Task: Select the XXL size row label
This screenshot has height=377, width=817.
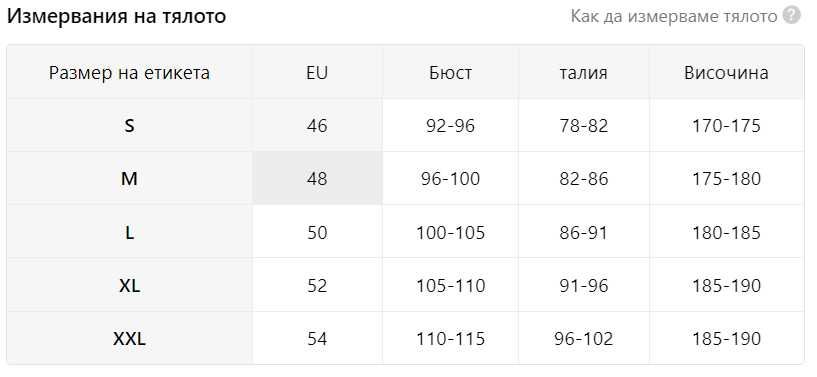Action: pos(129,339)
